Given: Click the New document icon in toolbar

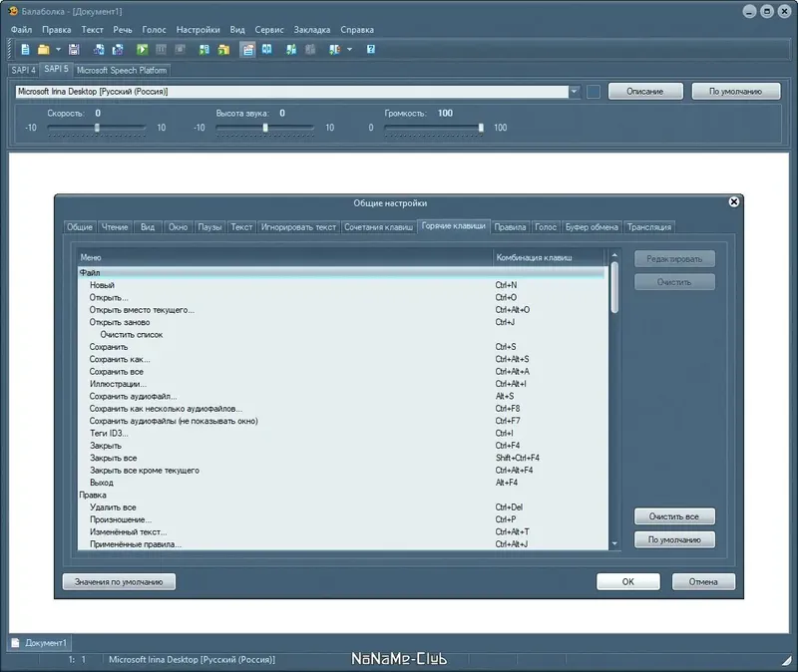Looking at the screenshot, I should pos(25,49).
